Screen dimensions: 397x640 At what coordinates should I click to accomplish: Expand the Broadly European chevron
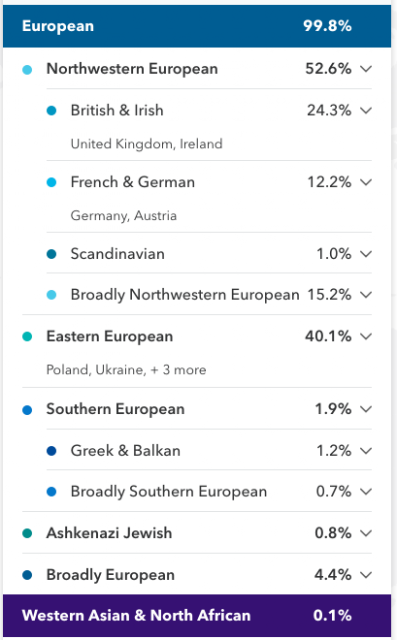[x=366, y=575]
